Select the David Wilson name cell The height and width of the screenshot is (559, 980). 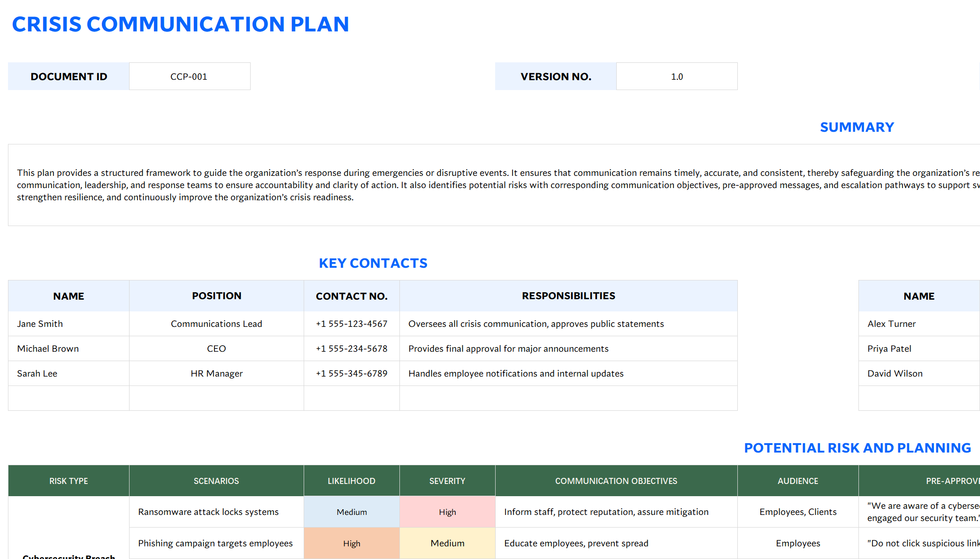919,373
